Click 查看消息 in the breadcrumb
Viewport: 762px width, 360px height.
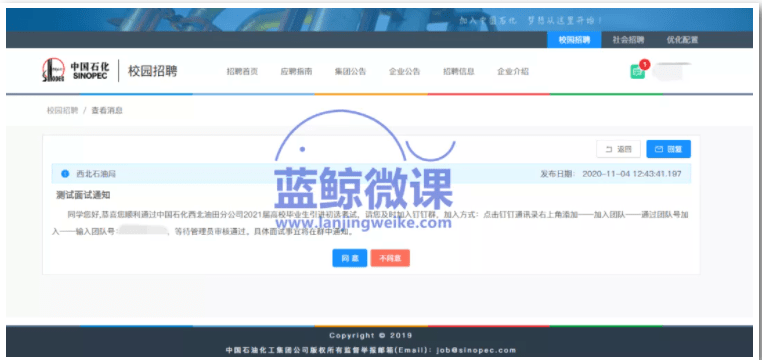pyautogui.click(x=107, y=110)
